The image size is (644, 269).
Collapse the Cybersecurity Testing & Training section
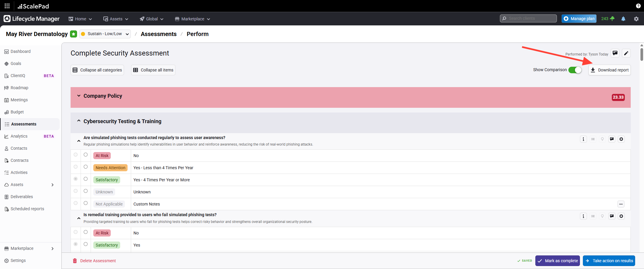79,121
